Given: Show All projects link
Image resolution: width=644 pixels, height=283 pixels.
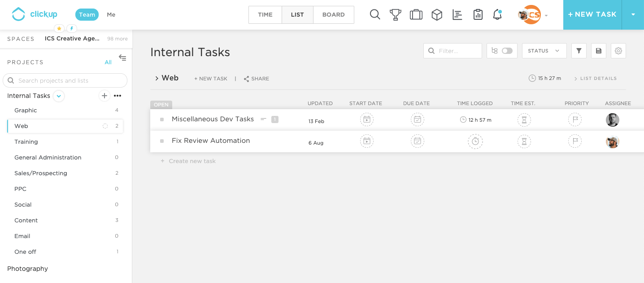Looking at the screenshot, I should tap(108, 62).
